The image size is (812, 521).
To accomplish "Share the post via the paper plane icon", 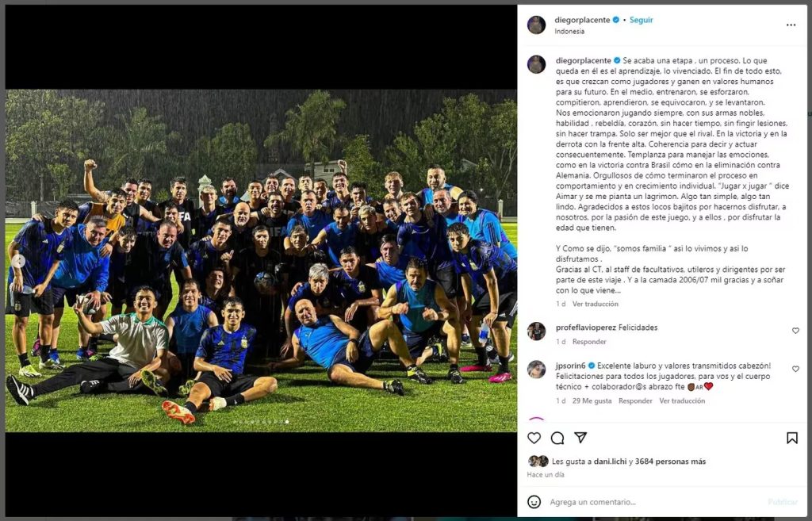I will click(580, 438).
